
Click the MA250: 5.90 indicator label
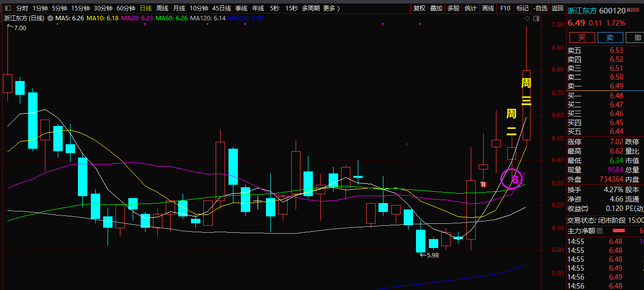[246, 18]
